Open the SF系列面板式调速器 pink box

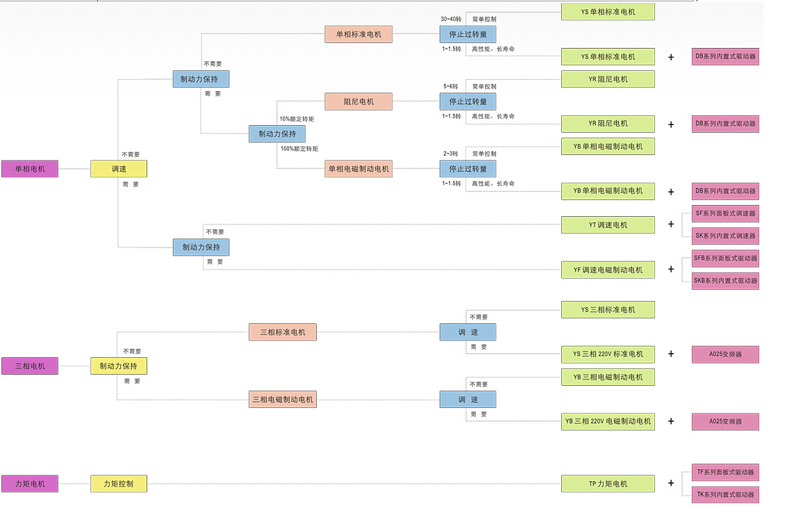point(725,213)
